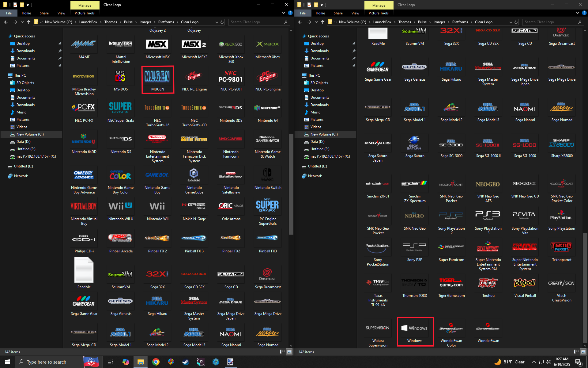Image resolution: width=588 pixels, height=368 pixels.
Task: Open Help in the left window ribbon
Action: click(290, 13)
